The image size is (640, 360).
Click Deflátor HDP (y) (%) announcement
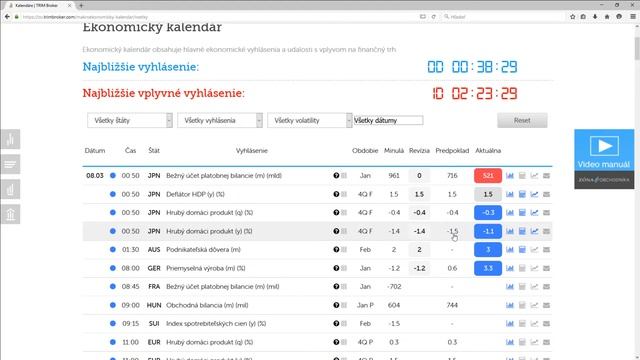pyautogui.click(x=195, y=194)
